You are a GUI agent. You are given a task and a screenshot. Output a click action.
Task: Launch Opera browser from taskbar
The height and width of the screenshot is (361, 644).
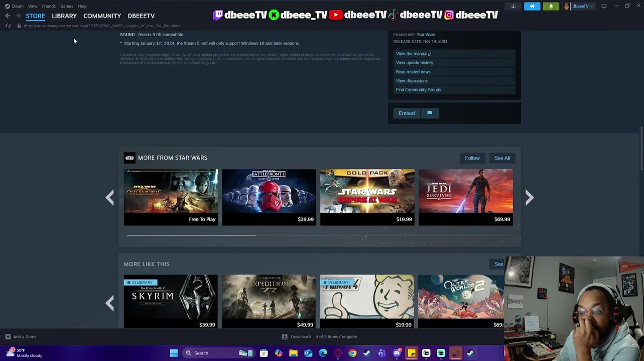coord(338,353)
